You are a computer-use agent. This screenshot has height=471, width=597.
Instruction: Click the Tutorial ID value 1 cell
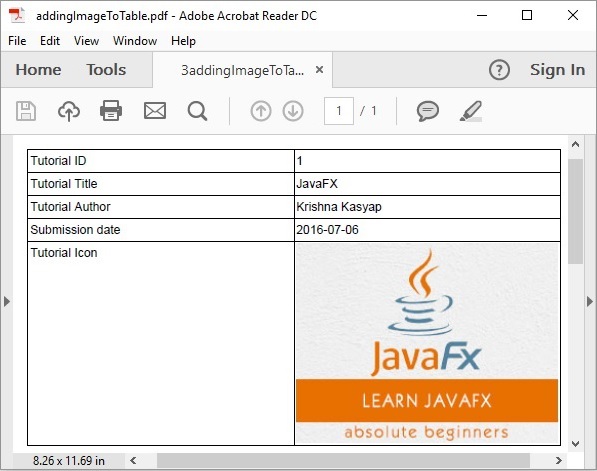coord(428,161)
